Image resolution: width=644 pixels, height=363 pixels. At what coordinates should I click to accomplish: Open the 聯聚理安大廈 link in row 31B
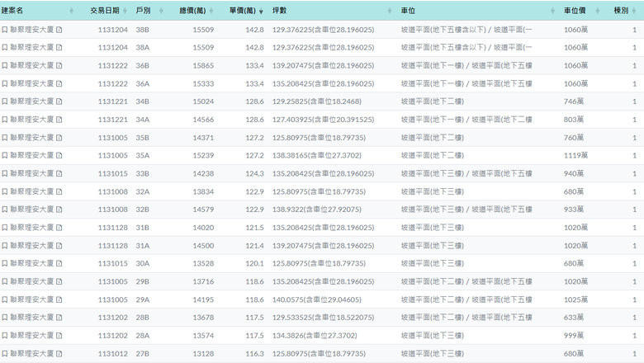32,227
